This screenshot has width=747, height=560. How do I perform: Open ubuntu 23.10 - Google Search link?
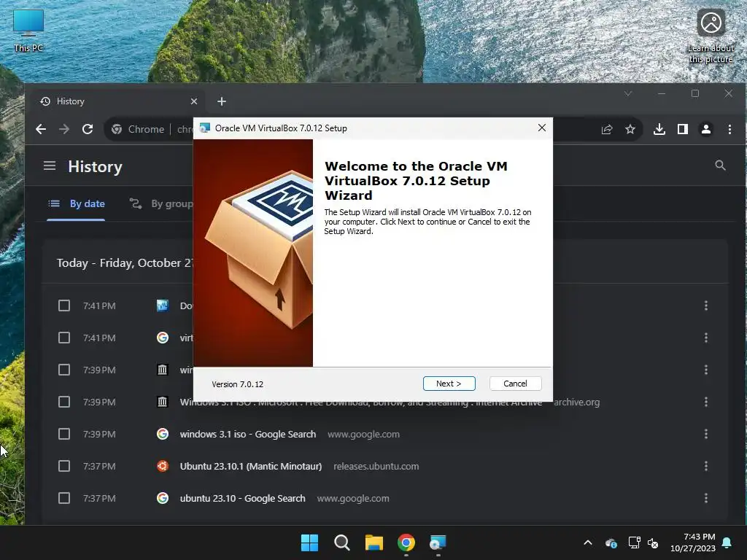(242, 498)
